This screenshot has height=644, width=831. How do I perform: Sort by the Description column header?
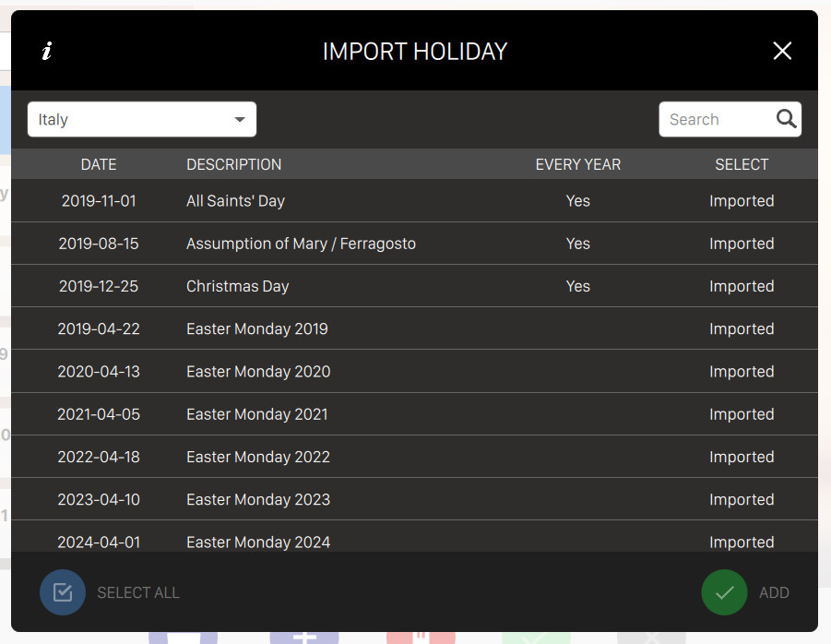click(x=233, y=164)
